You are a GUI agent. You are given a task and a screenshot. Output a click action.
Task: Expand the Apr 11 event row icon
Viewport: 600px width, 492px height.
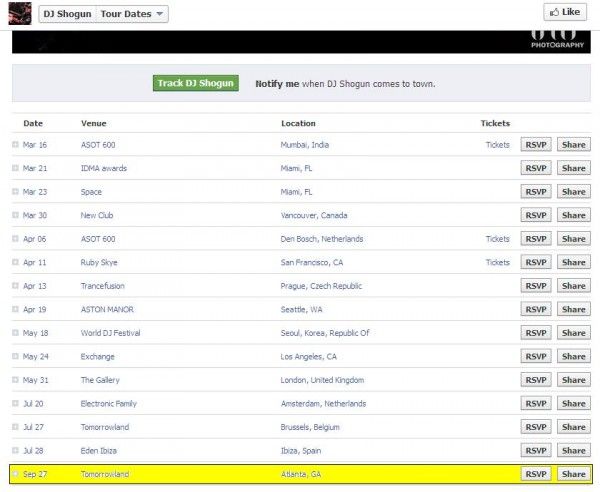pos(15,262)
